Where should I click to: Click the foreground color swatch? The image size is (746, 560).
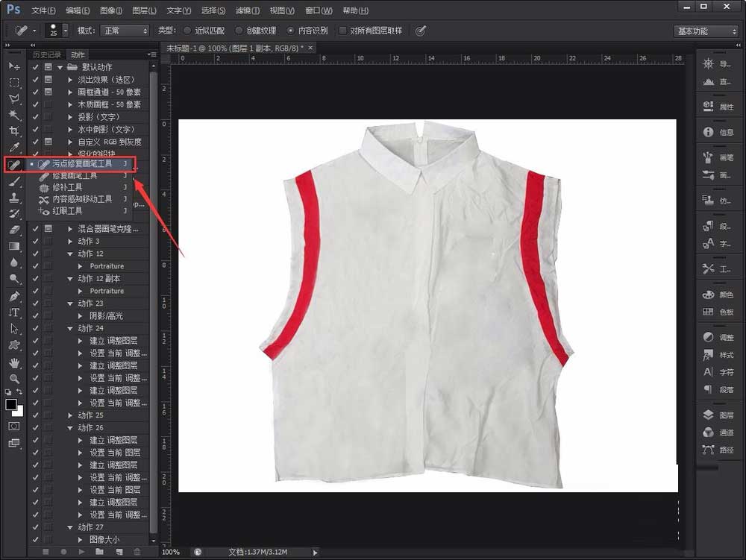pos(11,406)
